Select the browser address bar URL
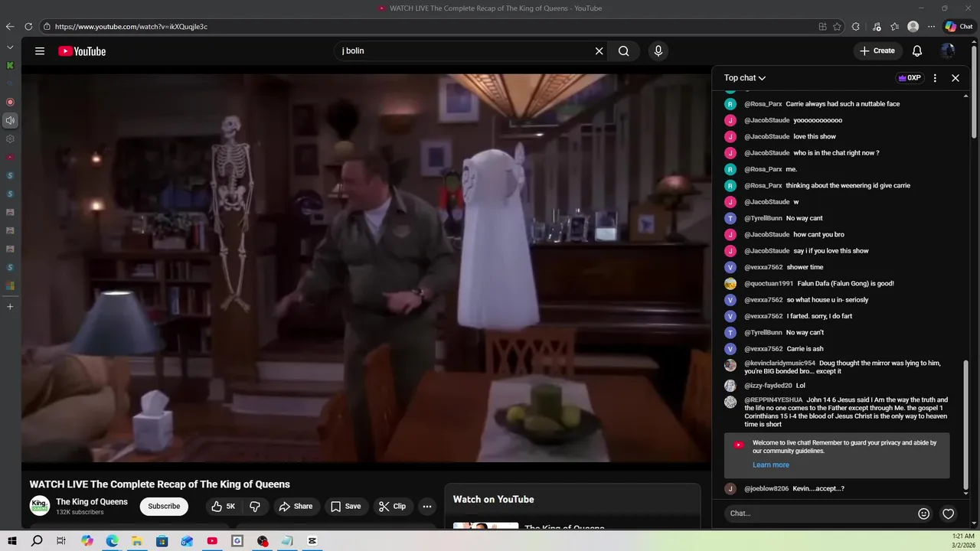 (131, 27)
